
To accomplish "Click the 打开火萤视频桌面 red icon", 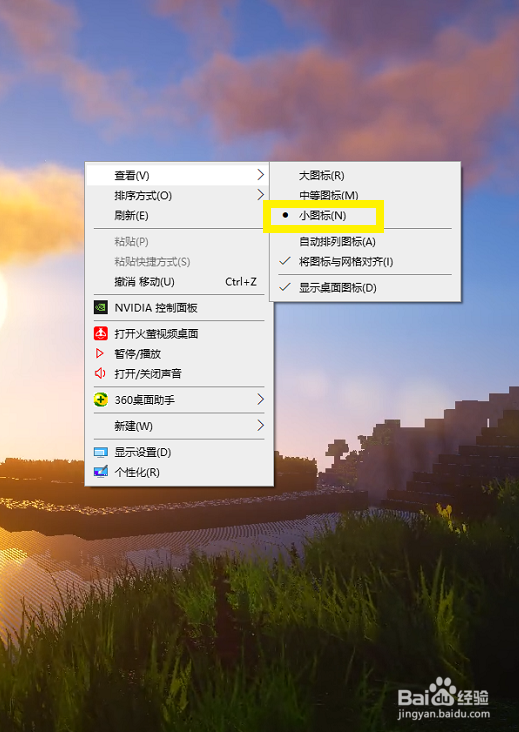I will click(101, 334).
